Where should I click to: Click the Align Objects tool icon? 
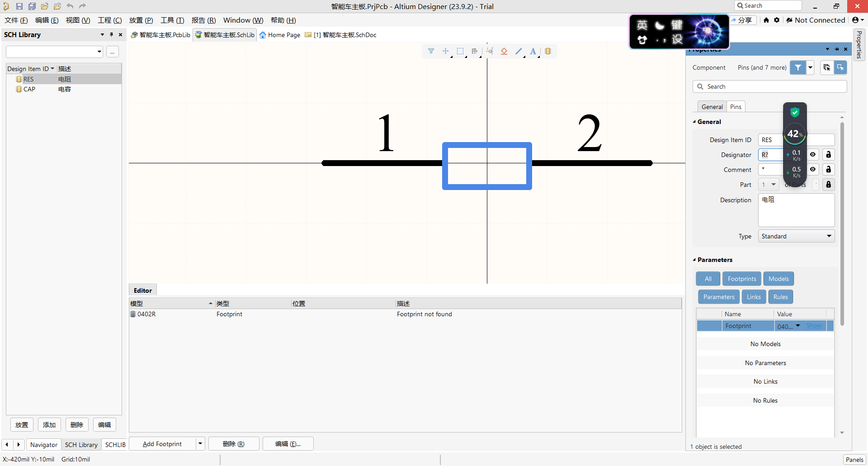pos(474,51)
